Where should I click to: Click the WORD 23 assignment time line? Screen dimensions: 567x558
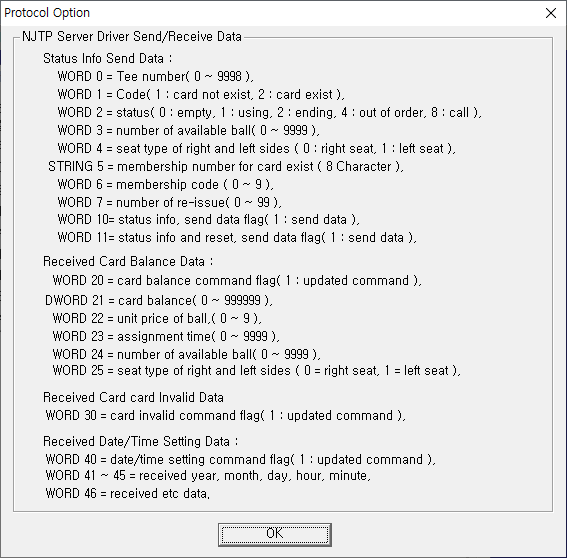tap(166, 336)
